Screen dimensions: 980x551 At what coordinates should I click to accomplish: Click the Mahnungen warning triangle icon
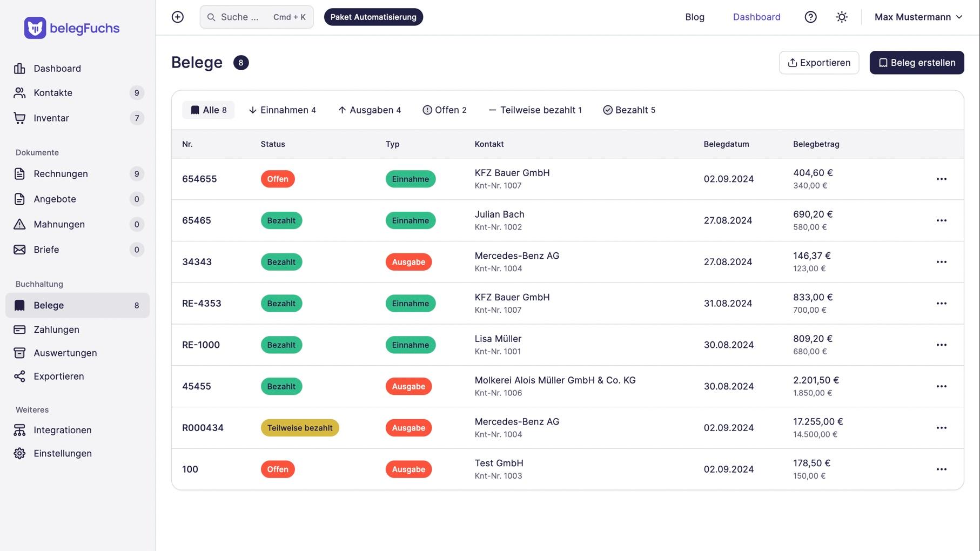click(x=19, y=224)
